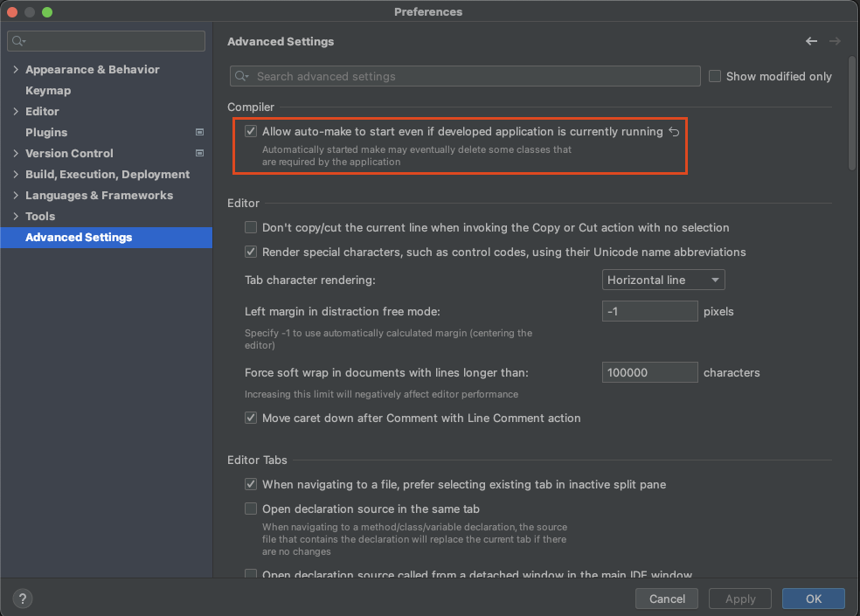Focus the sidebar preferences search field
Viewport: 860px width, 616px height.
[x=107, y=41]
